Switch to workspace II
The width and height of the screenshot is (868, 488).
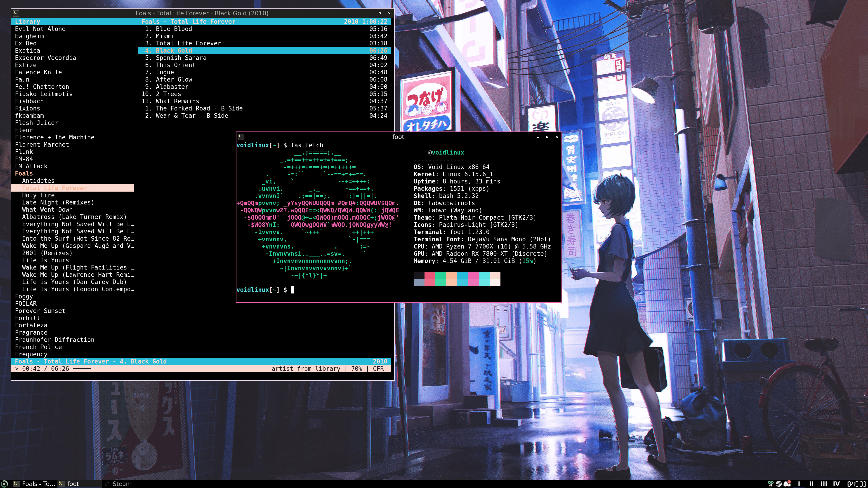coord(811,484)
